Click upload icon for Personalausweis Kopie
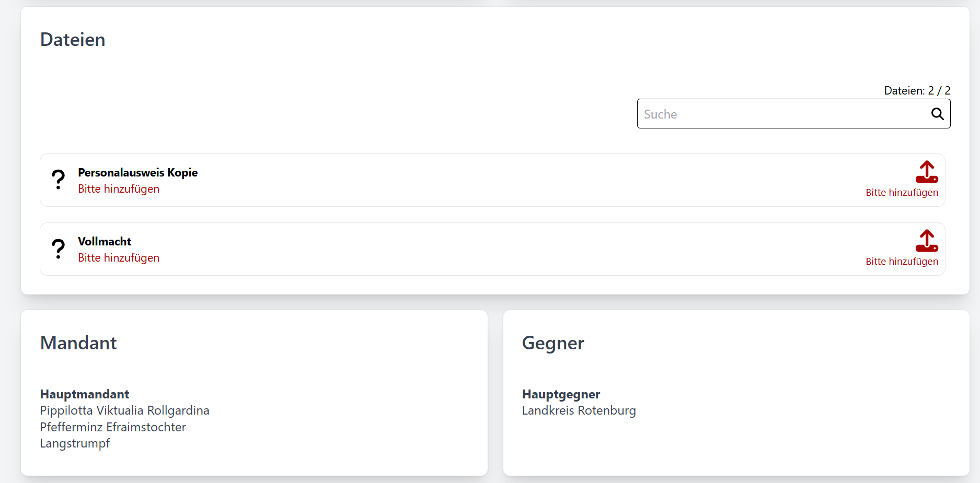This screenshot has height=483, width=980. [927, 172]
